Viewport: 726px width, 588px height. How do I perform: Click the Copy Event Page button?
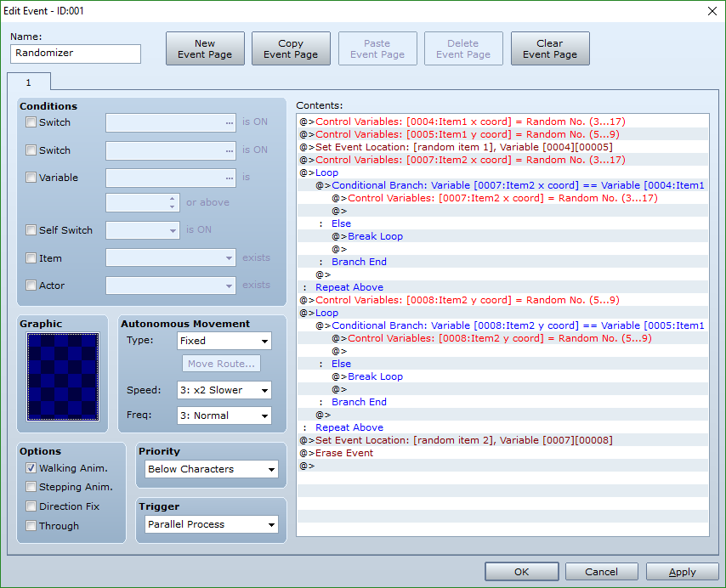tap(291, 48)
